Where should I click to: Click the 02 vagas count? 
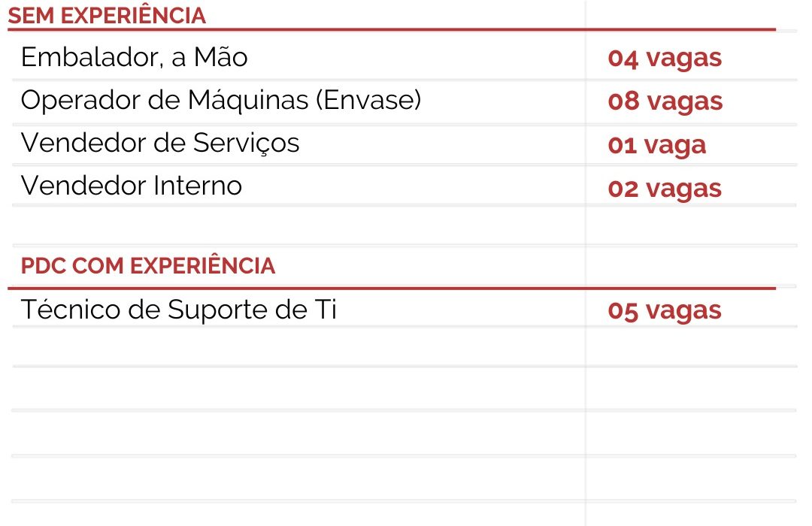pos(665,188)
